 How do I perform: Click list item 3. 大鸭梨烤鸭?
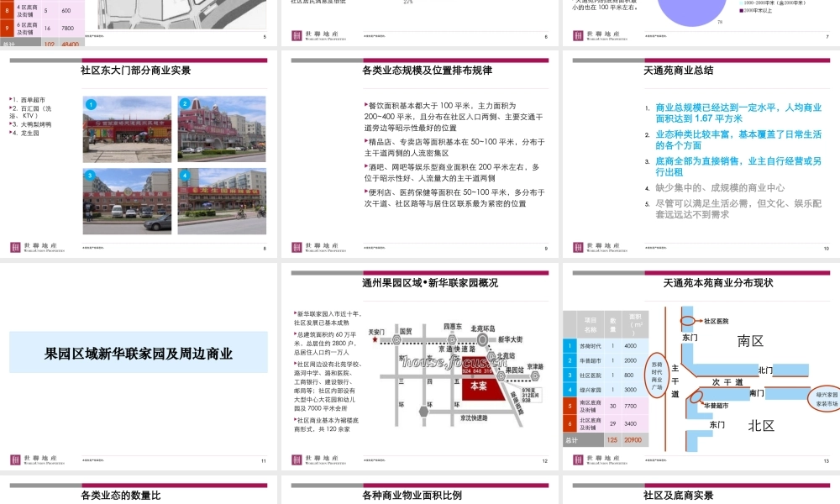pos(30,124)
